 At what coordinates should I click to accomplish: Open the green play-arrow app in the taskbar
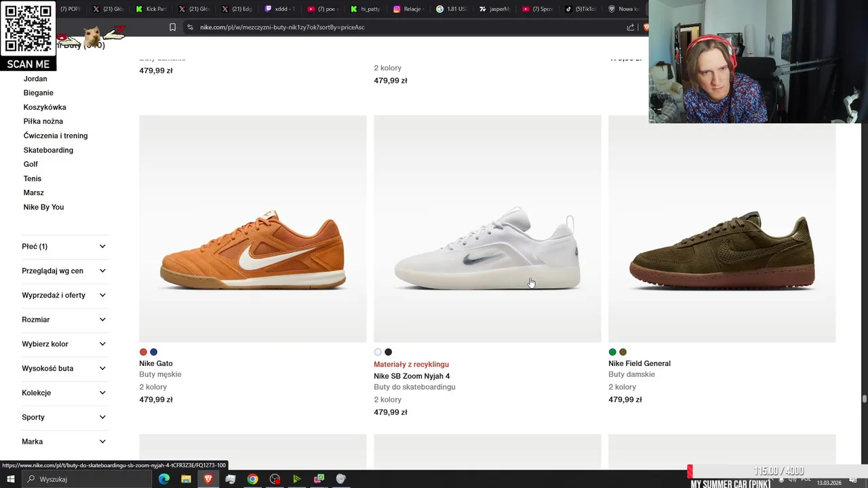pos(296,479)
